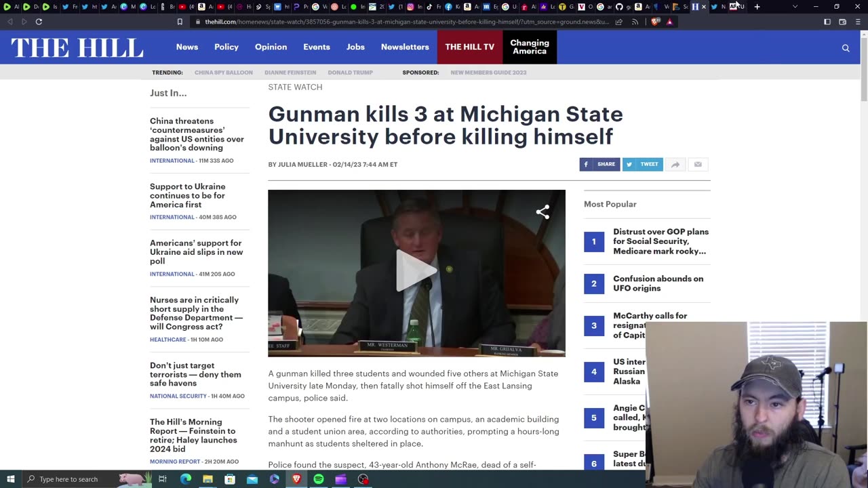868x488 pixels.
Task: Open Task View on the taskbar
Action: tap(163, 479)
